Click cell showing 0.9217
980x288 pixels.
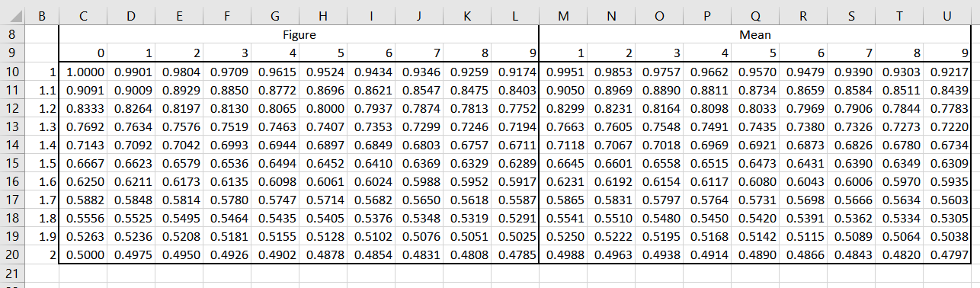[947, 72]
